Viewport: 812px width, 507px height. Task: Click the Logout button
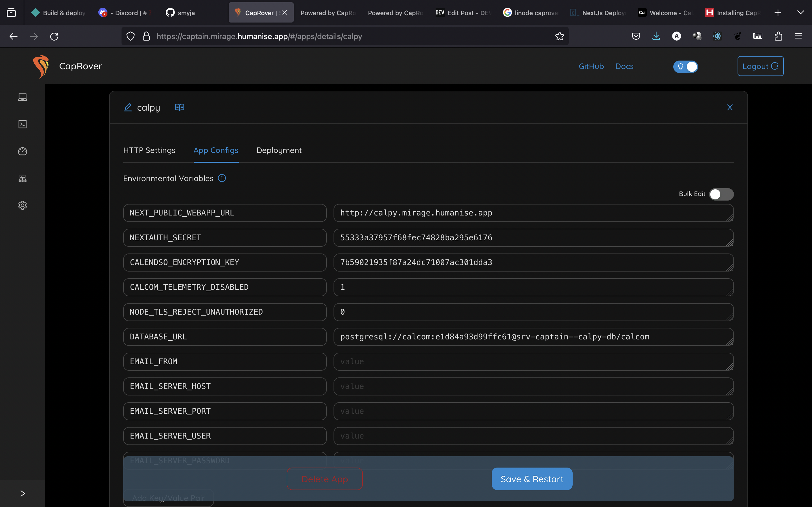(760, 66)
